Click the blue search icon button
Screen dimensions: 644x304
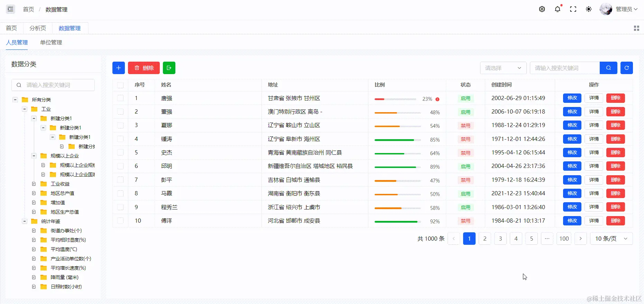(608, 68)
